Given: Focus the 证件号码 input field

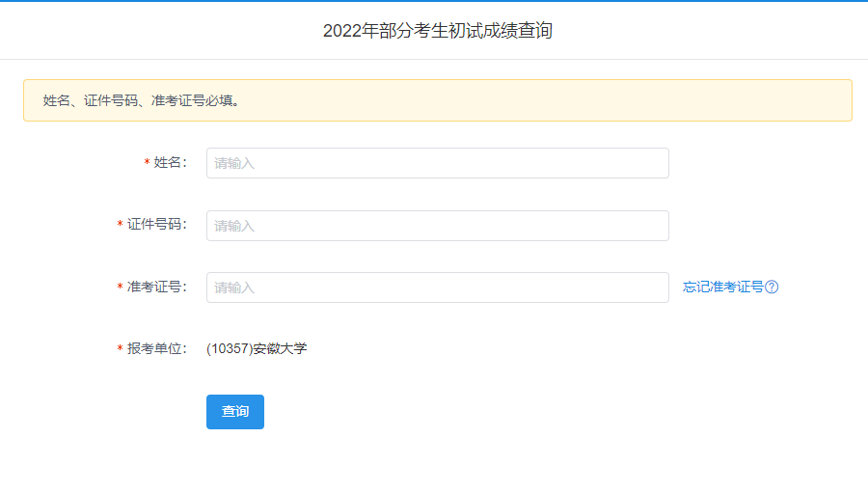Looking at the screenshot, I should (437, 226).
